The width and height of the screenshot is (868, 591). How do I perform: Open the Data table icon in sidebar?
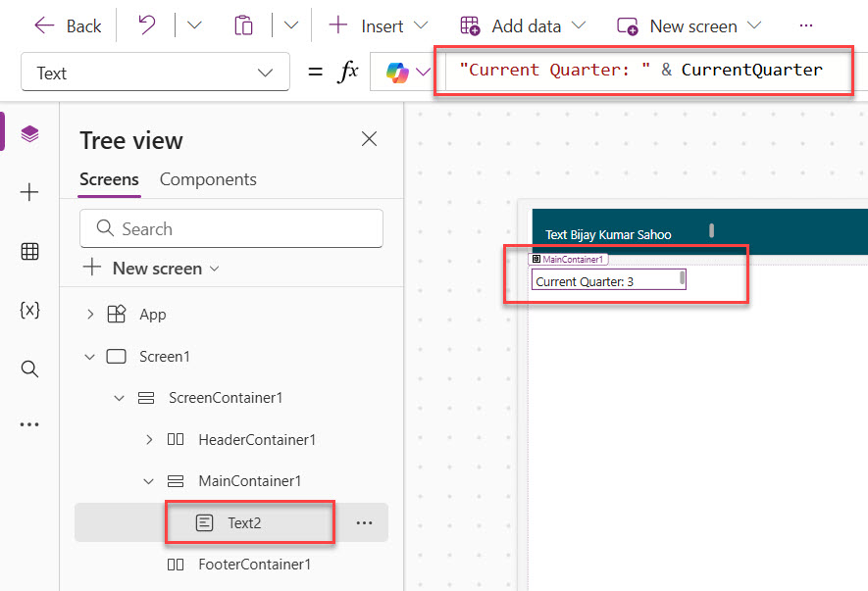click(29, 251)
